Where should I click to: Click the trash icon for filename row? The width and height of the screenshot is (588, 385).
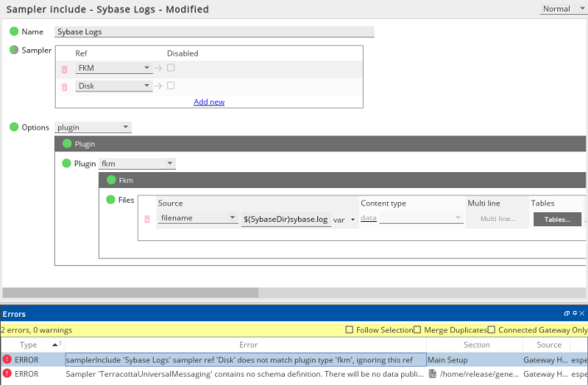click(147, 220)
